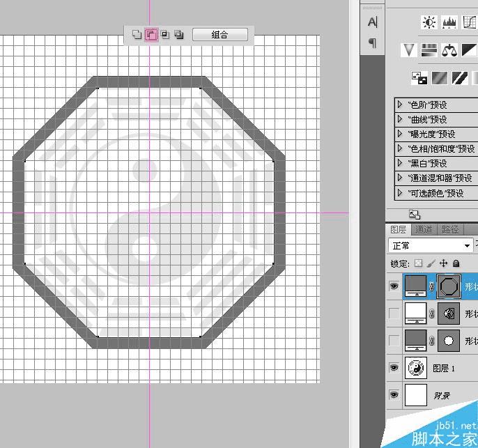The image size is (478, 448).
Task: Click the expanded view icon below presets
Action: [x=415, y=215]
